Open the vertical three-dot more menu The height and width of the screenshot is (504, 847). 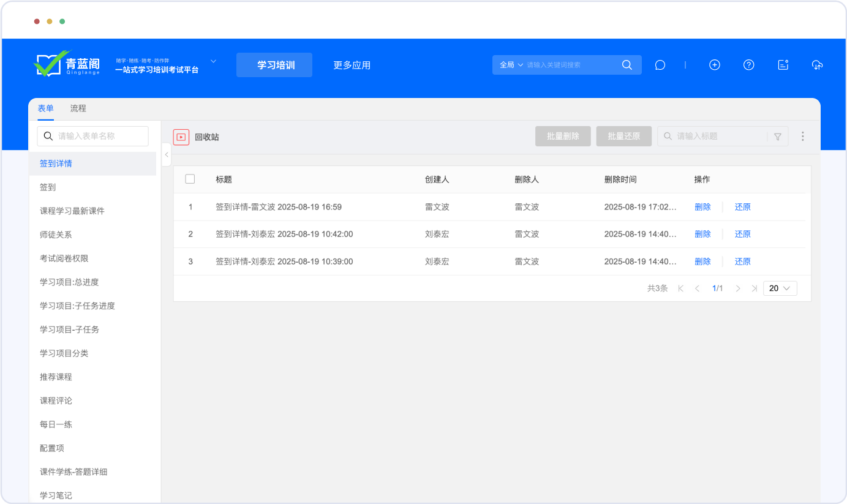click(802, 137)
